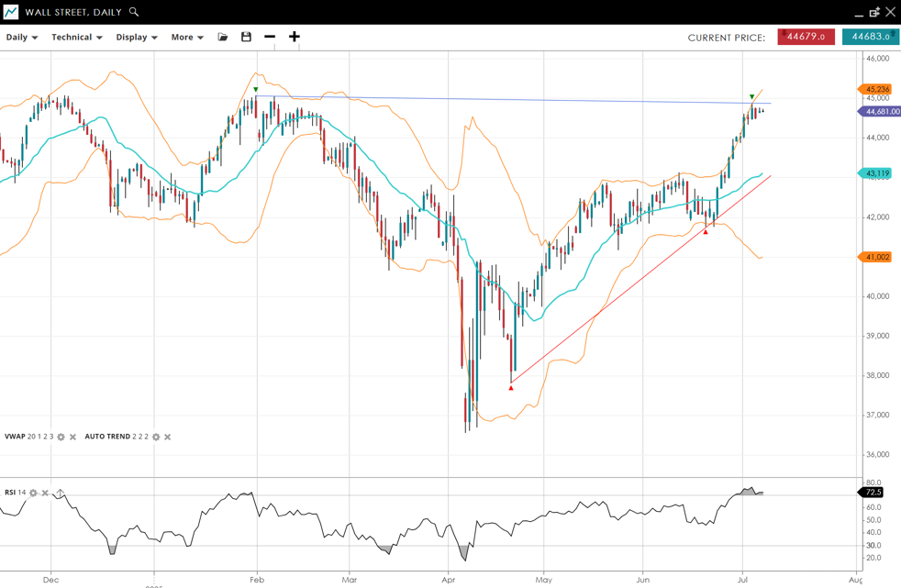Remove the RSI indicator
The width and height of the screenshot is (901, 588).
point(46,494)
